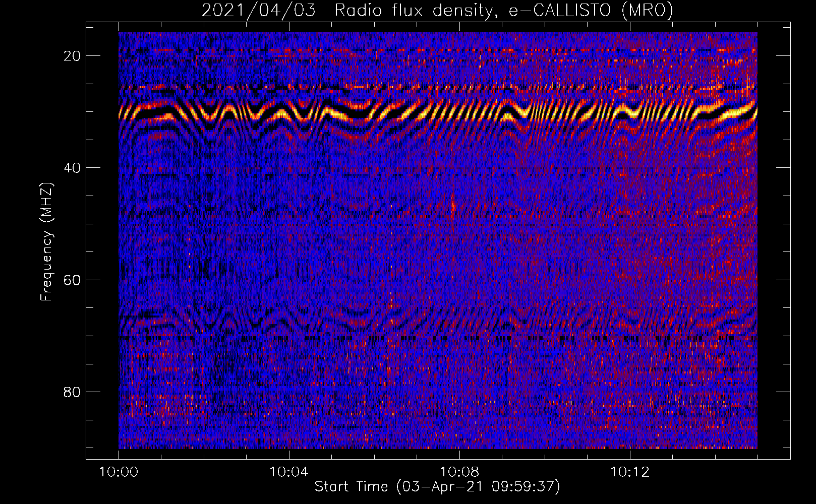Click the plot title mentioning e-CALLISTO (MRO)
816x504 pixels.
point(437,10)
